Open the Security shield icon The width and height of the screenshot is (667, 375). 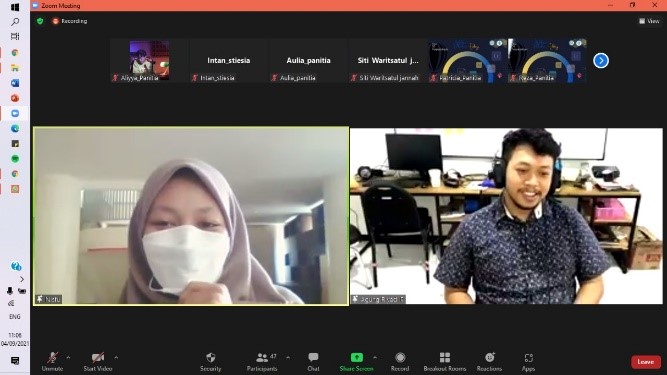click(x=211, y=358)
